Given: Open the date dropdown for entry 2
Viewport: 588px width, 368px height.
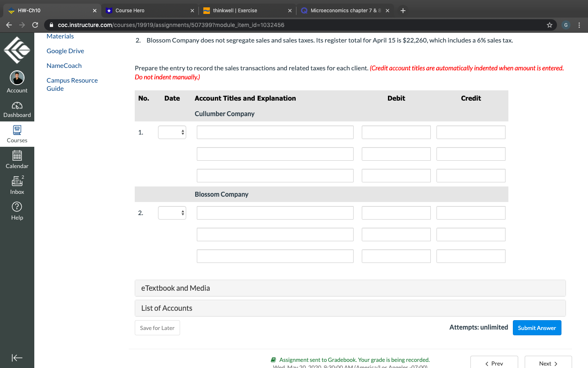Looking at the screenshot, I should click(172, 213).
